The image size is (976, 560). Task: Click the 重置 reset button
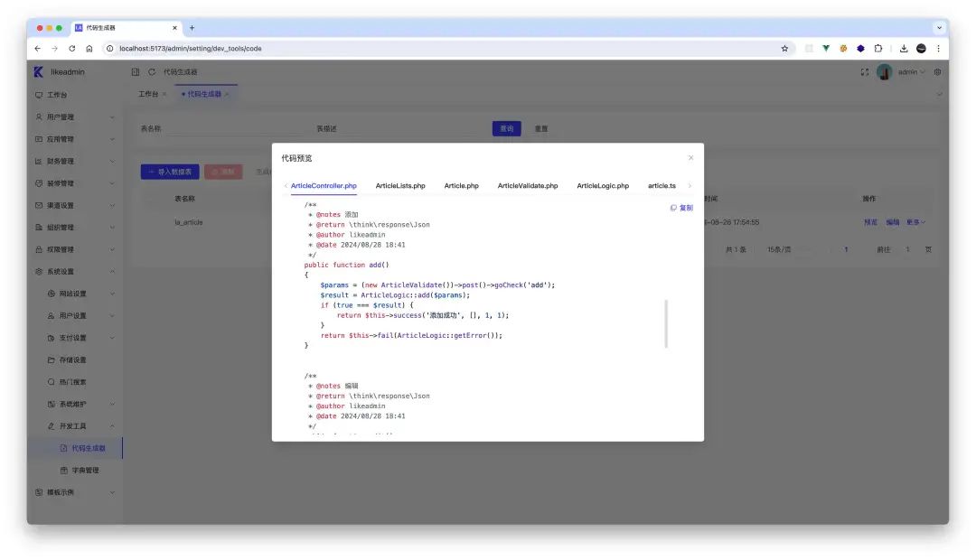tap(541, 129)
